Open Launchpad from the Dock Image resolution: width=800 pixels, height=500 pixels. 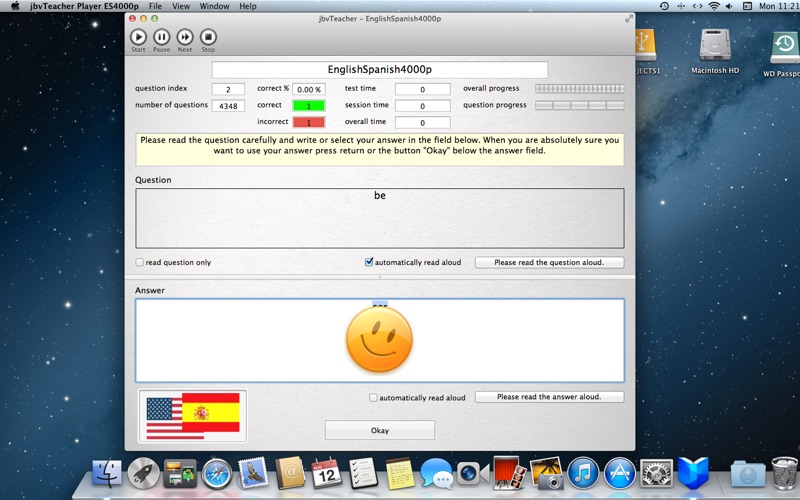tap(143, 474)
